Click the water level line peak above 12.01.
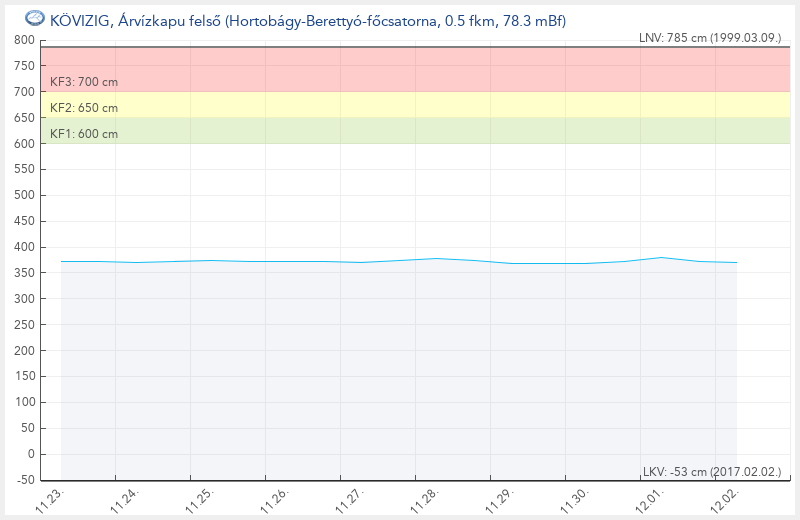 [x=662, y=257]
